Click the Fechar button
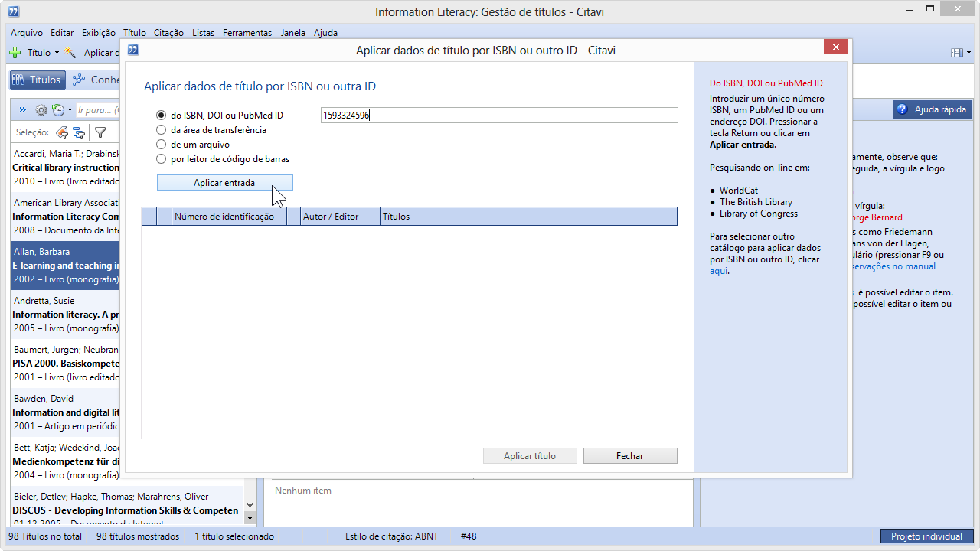980x551 pixels. tap(630, 456)
